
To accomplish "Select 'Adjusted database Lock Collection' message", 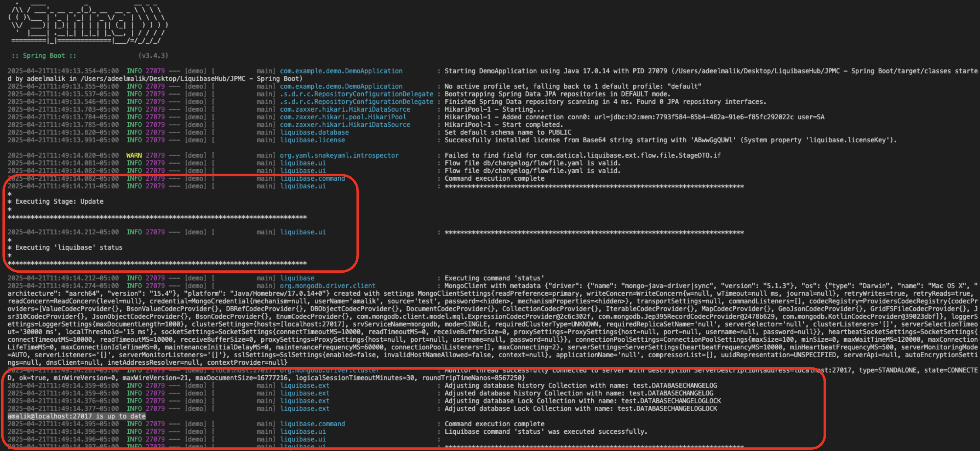I will coord(580,408).
